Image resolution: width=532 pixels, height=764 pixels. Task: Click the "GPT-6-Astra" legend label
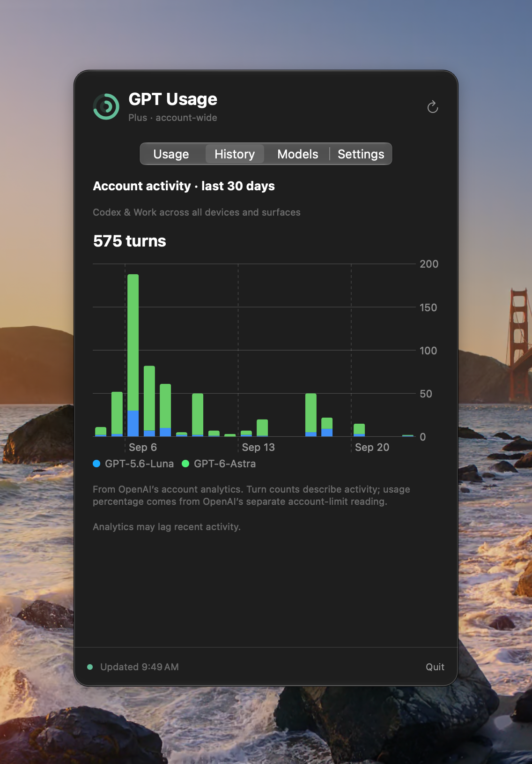tap(225, 464)
